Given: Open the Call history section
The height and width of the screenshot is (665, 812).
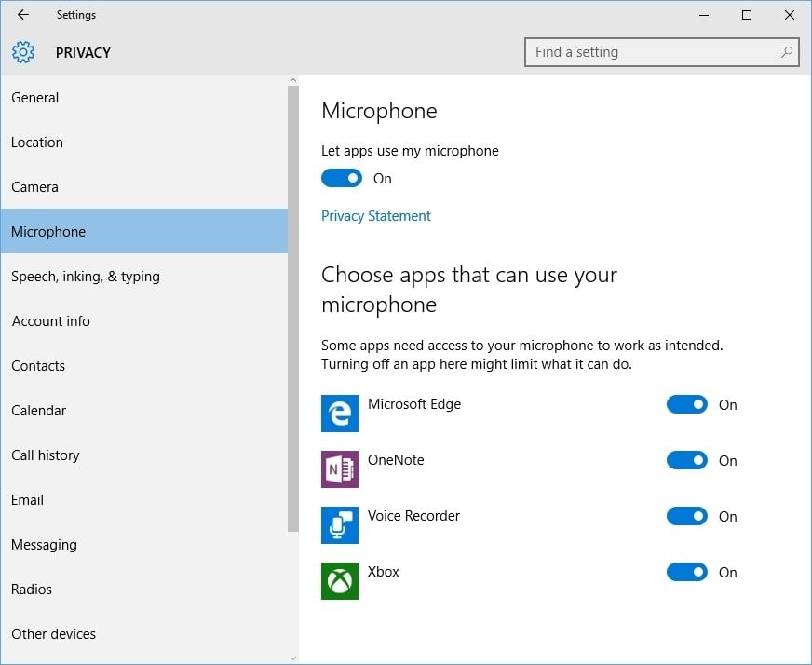Looking at the screenshot, I should point(46,455).
